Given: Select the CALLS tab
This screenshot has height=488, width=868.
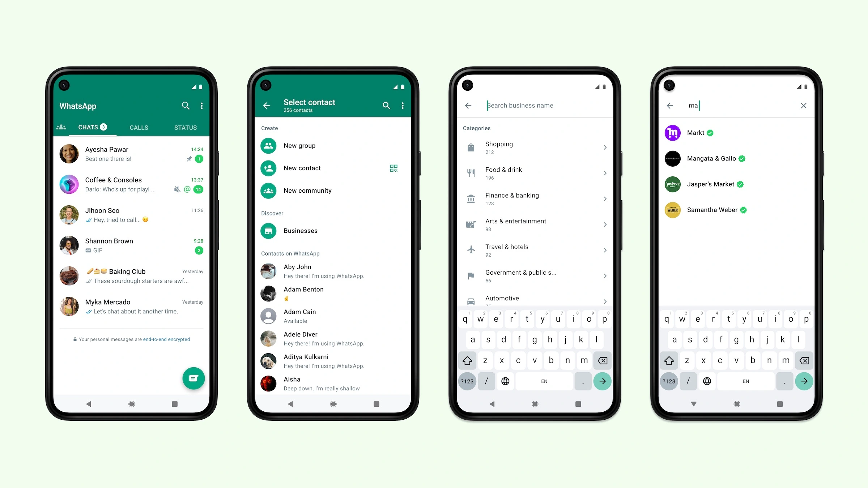Looking at the screenshot, I should click(139, 127).
